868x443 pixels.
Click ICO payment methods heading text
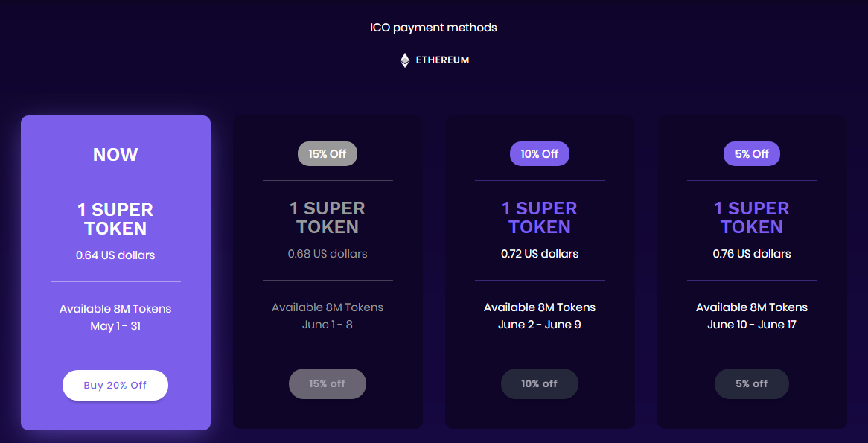pyautogui.click(x=433, y=28)
